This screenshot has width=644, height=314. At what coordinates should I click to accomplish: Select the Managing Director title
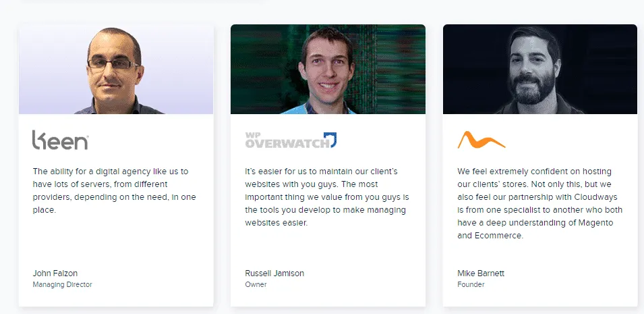coord(63,284)
